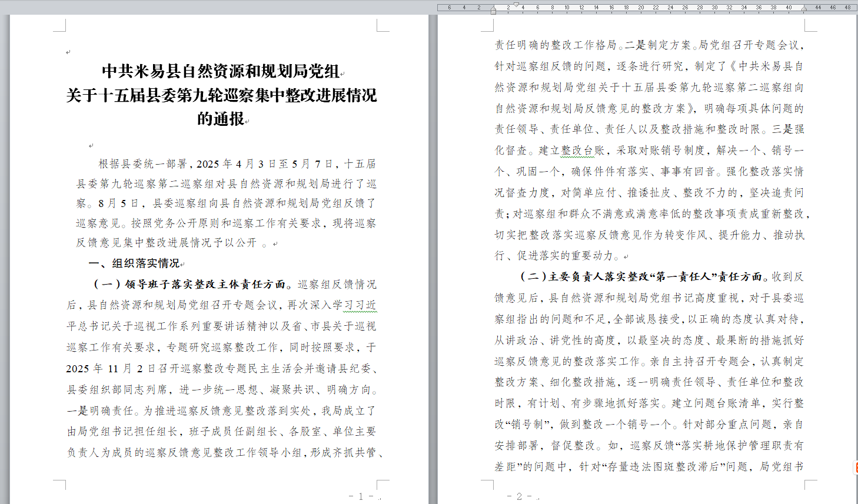Click the first line indent marker on ruler
The width and height of the screenshot is (858, 504).
(516, 4)
